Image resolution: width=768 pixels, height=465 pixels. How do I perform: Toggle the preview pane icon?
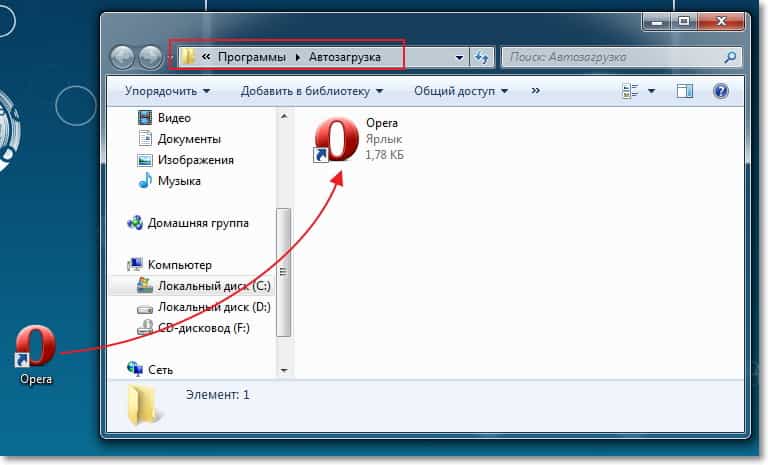(x=684, y=91)
